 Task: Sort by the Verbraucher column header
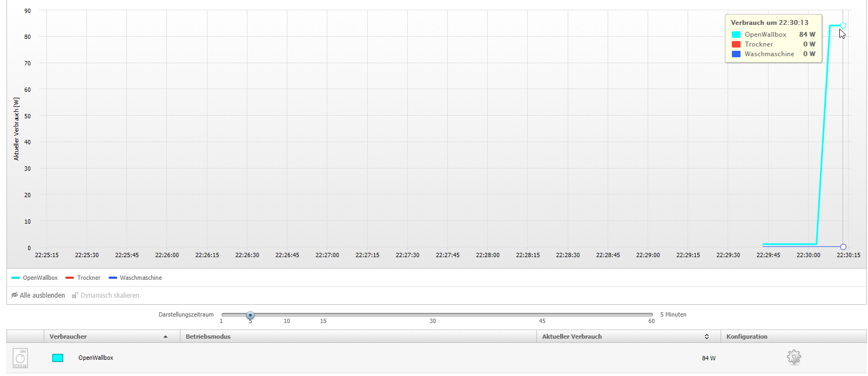tap(111, 337)
